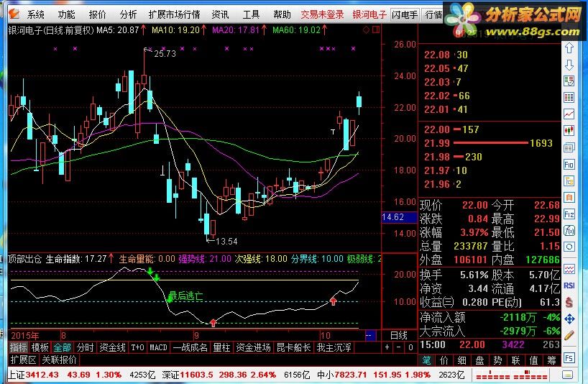Screen dimensions: 588x384
Task: Open the colored table grid icon
Action: point(569,98)
